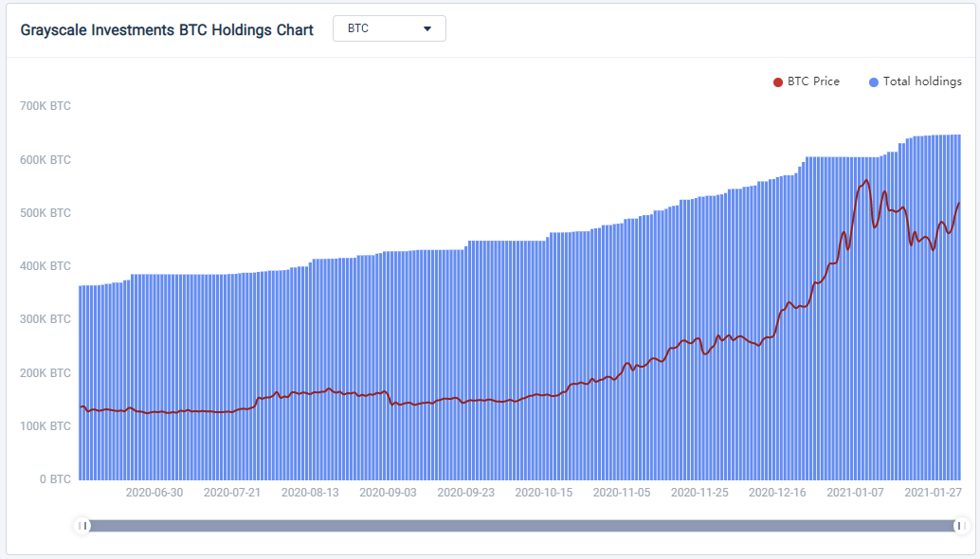The height and width of the screenshot is (559, 980).
Task: Click the 2020-11-05 date axis label
Action: click(x=621, y=492)
